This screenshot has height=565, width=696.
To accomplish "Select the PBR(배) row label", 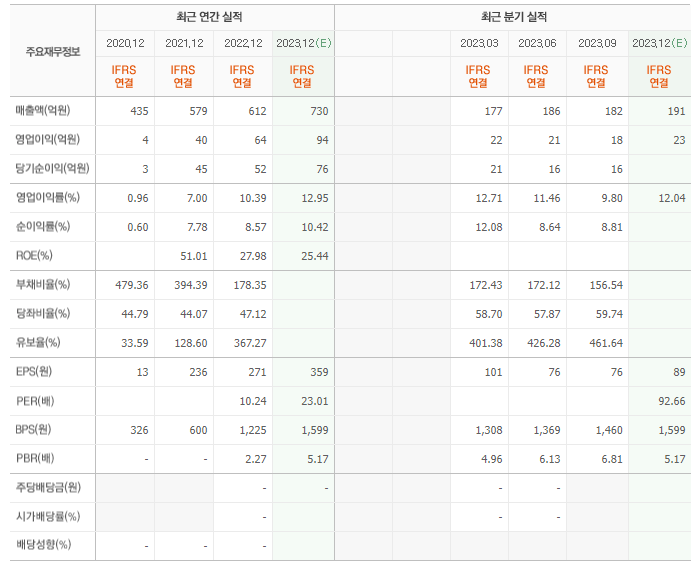I will tap(35, 458).
